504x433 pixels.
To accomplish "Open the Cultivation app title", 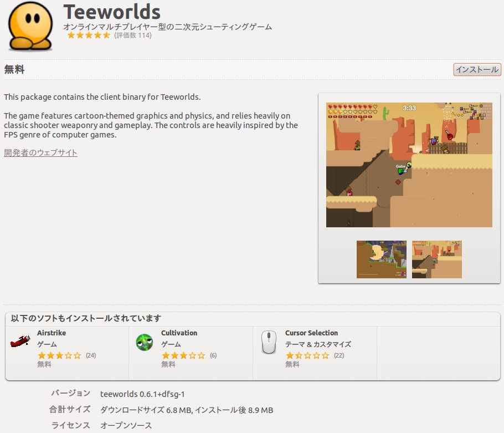I will (179, 333).
